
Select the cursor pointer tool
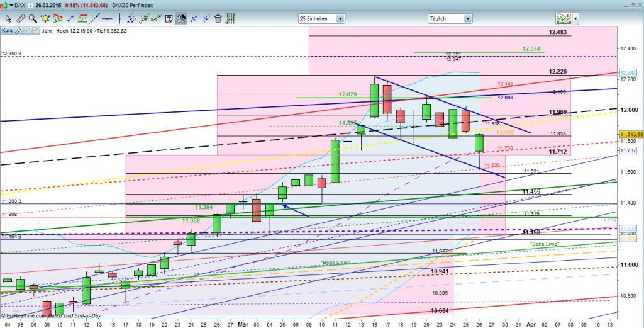tap(8, 18)
